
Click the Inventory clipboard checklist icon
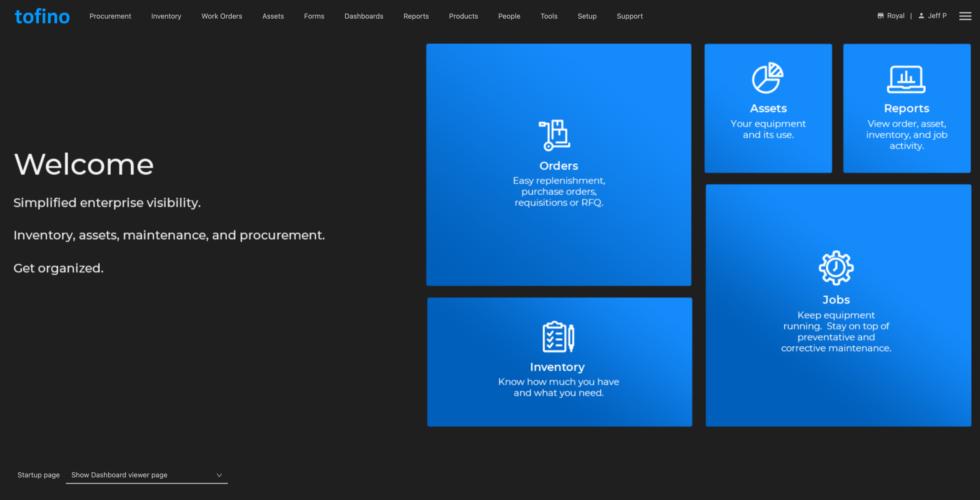pyautogui.click(x=558, y=337)
